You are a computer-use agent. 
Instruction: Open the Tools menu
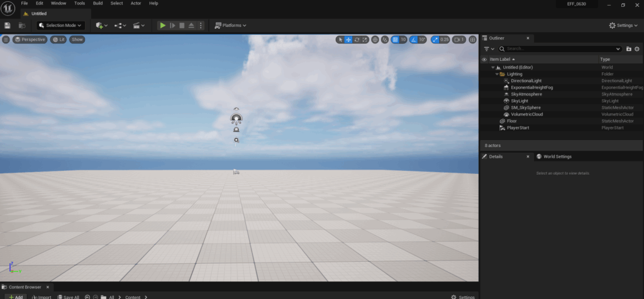point(80,3)
